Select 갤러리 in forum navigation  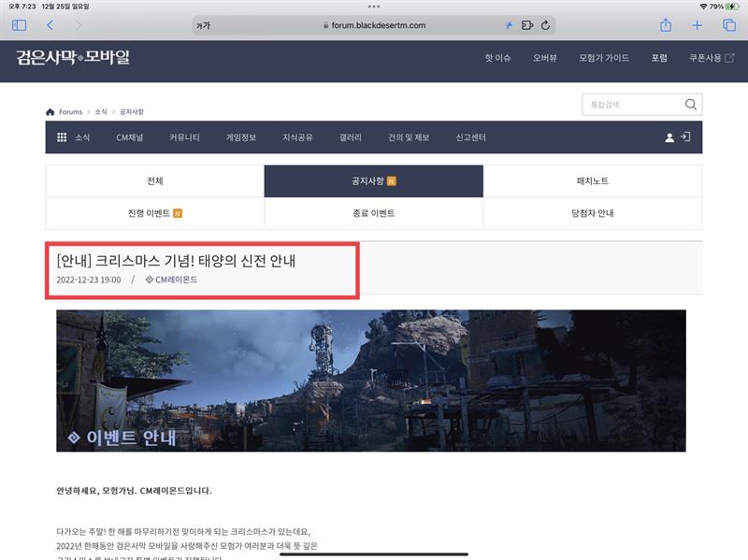[x=350, y=137]
